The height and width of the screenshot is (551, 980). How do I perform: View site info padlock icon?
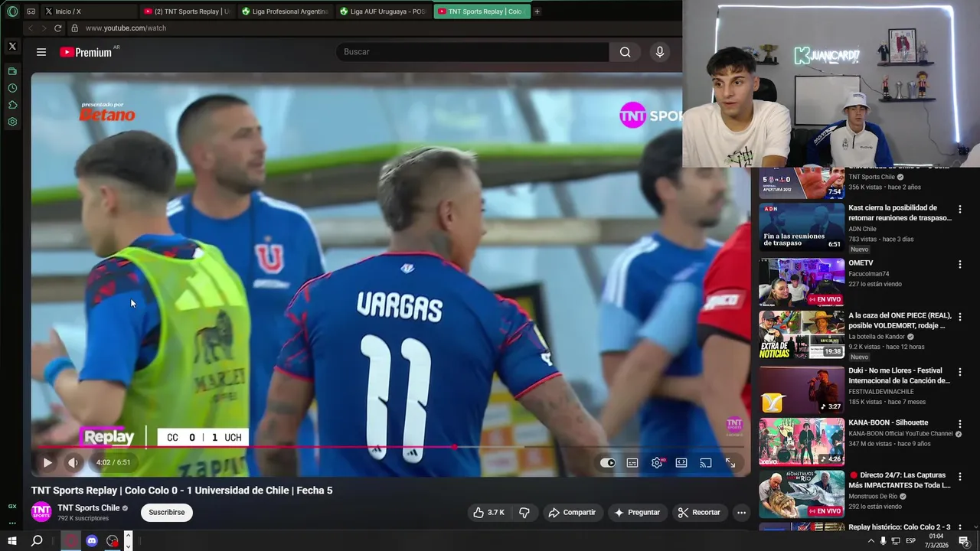click(74, 28)
